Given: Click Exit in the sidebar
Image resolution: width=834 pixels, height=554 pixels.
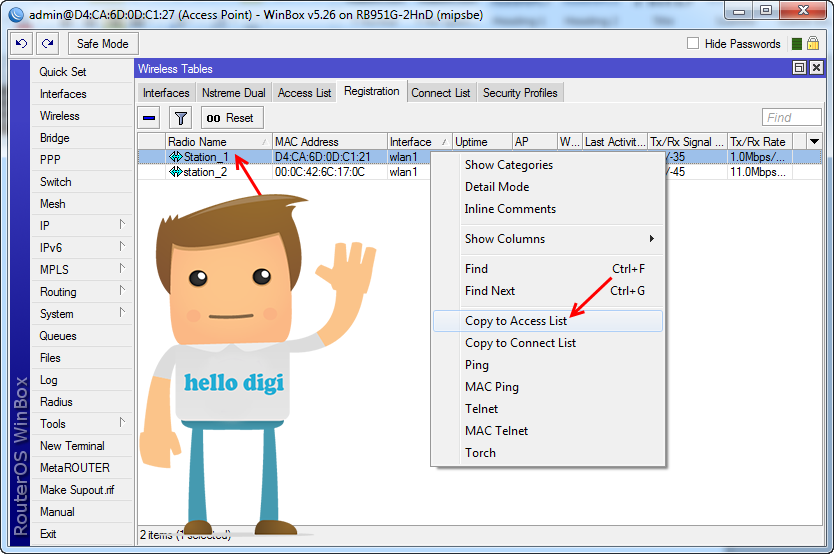Looking at the screenshot, I should click(x=82, y=534).
